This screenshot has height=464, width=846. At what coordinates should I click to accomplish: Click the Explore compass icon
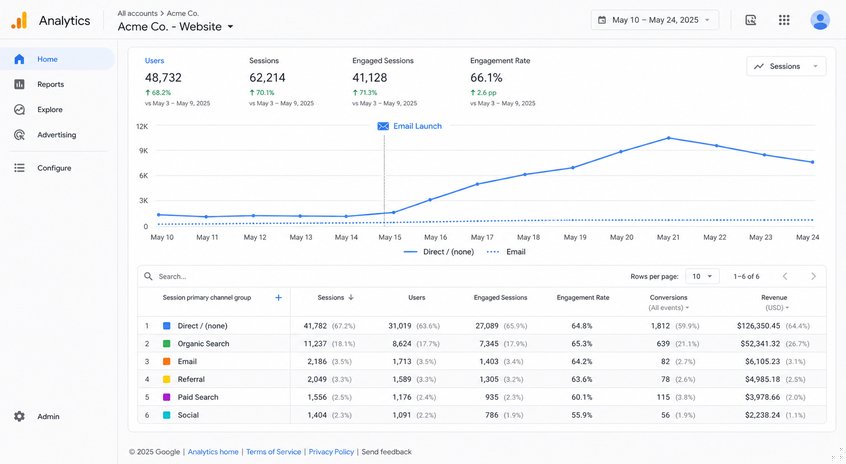pos(19,110)
